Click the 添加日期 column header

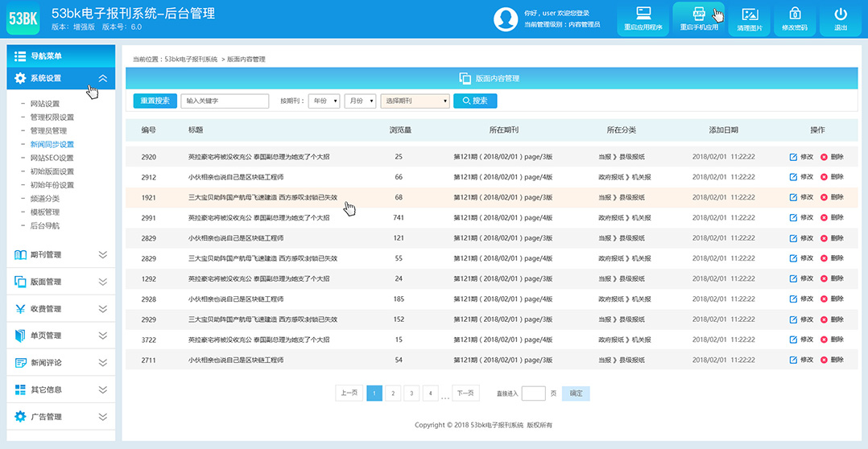(x=724, y=130)
